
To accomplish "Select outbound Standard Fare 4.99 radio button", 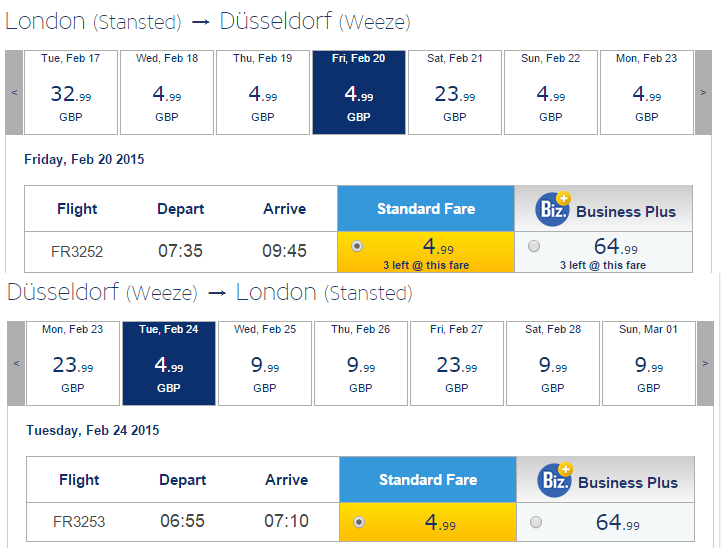I will click(357, 246).
